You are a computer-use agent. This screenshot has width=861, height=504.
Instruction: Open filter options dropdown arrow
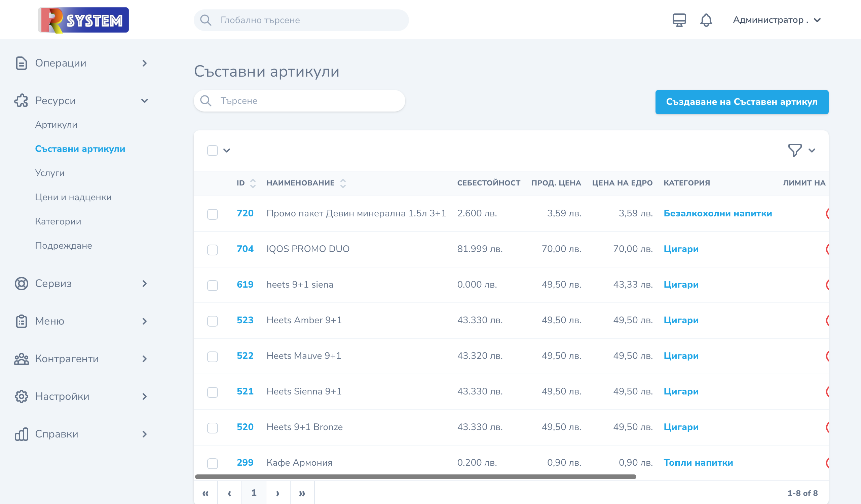812,150
